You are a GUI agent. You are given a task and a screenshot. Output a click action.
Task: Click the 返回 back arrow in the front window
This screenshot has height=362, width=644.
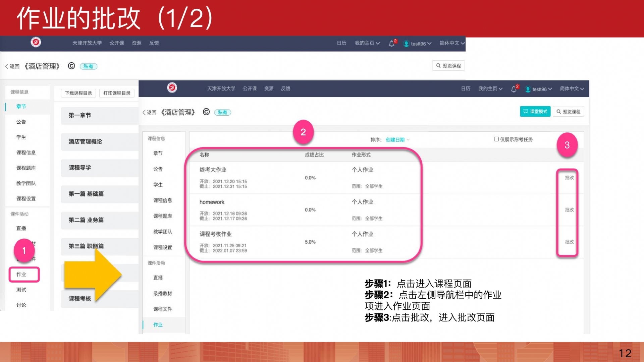point(145,112)
